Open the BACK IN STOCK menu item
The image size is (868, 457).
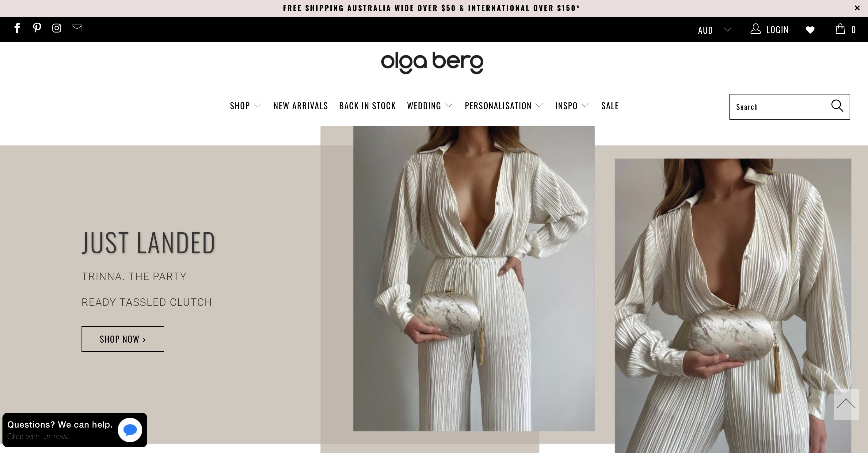pos(367,106)
